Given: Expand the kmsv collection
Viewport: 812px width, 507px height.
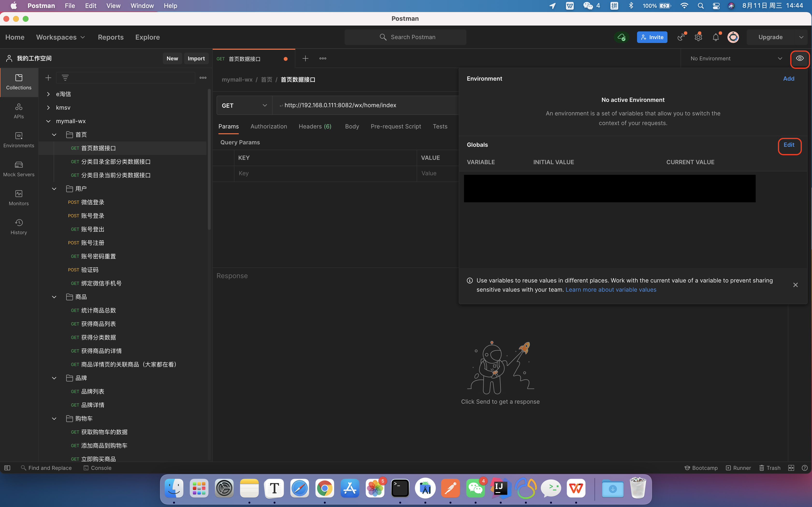Looking at the screenshot, I should pyautogui.click(x=48, y=108).
